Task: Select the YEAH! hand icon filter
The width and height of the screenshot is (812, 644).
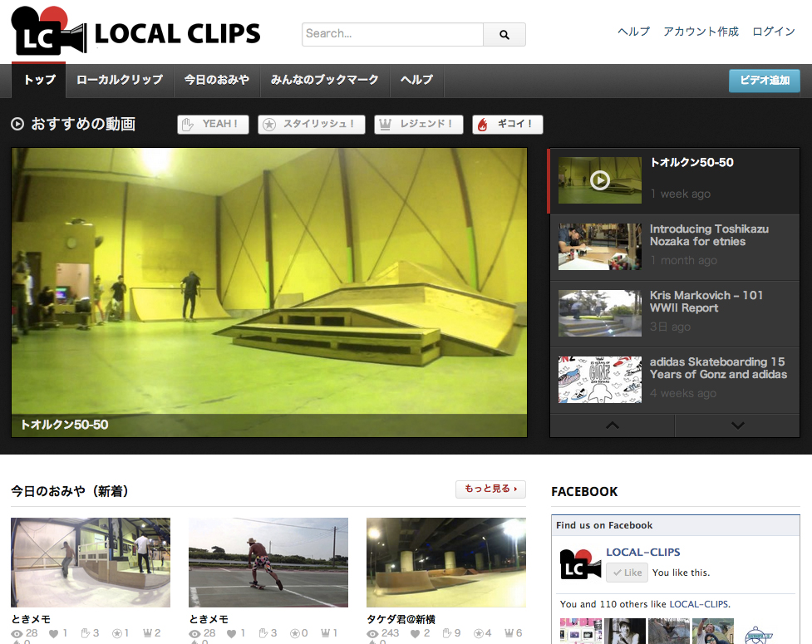Action: (189, 124)
